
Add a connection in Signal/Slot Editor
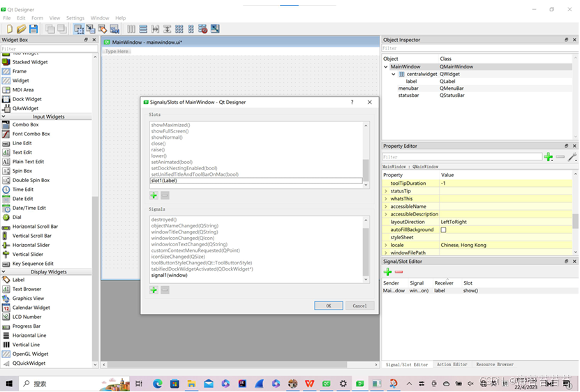pyautogui.click(x=387, y=272)
